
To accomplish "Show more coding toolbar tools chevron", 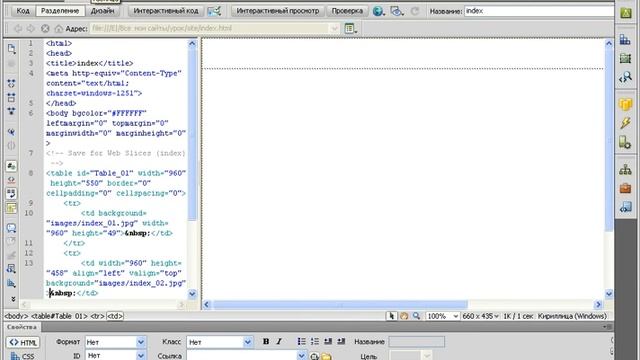I will click(13, 299).
